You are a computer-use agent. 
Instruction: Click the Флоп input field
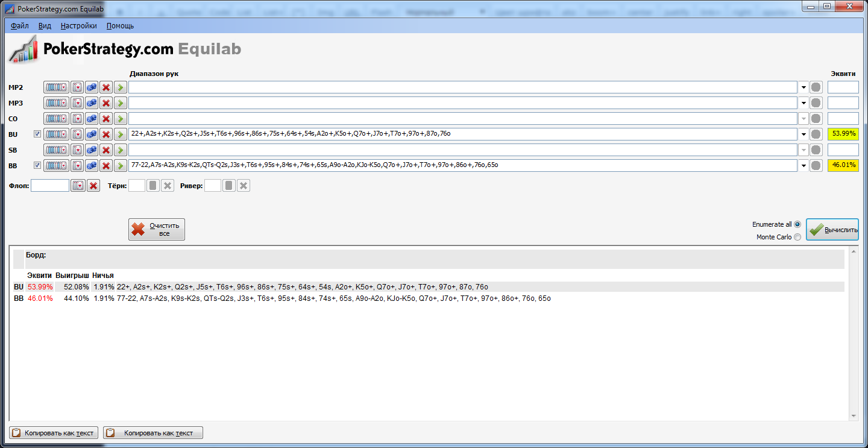pos(50,186)
